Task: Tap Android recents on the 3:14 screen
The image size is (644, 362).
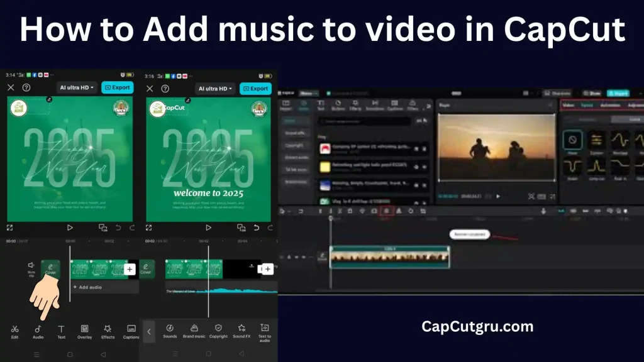Action: (x=36, y=354)
